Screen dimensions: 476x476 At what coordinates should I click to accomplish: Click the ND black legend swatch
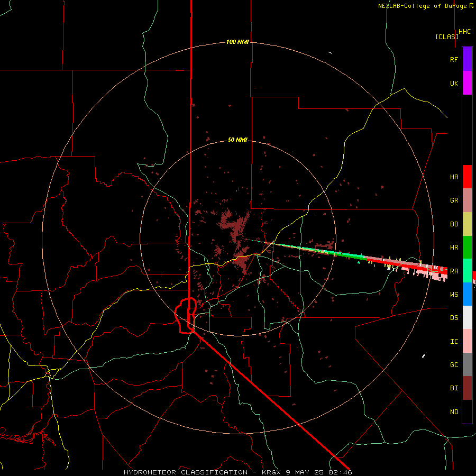point(467,411)
